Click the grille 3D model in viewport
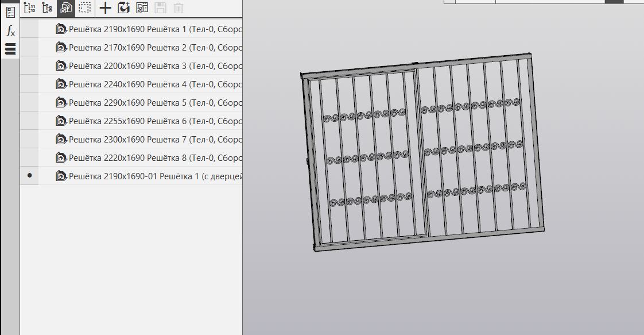Viewport: 644px width, 335px height. (422, 153)
